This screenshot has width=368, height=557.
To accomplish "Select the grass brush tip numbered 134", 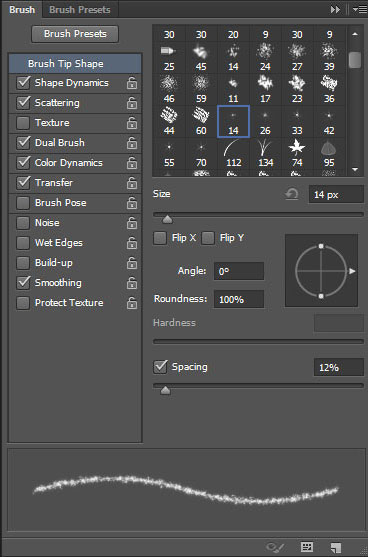I will (265, 152).
